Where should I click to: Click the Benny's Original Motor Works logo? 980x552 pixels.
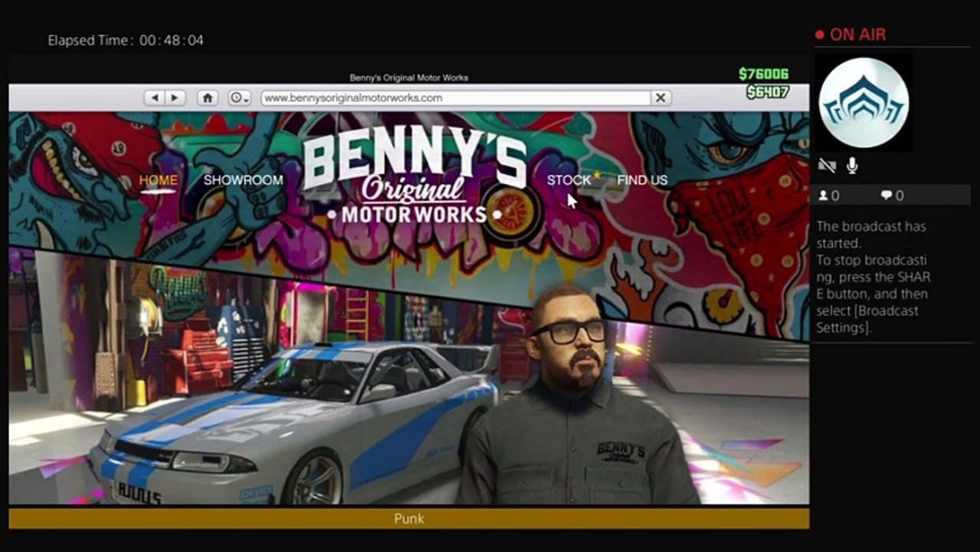(415, 176)
